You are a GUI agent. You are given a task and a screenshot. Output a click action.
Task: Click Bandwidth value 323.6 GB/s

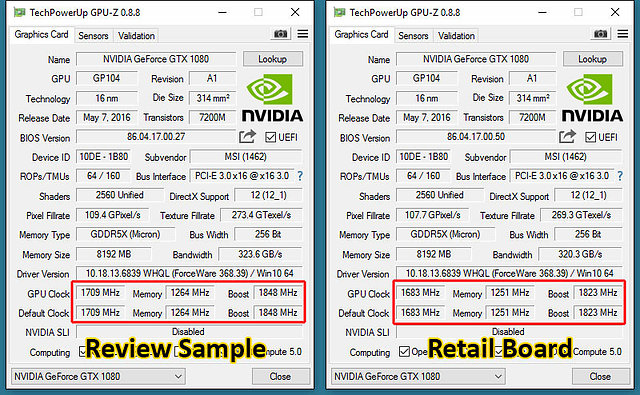(x=260, y=254)
